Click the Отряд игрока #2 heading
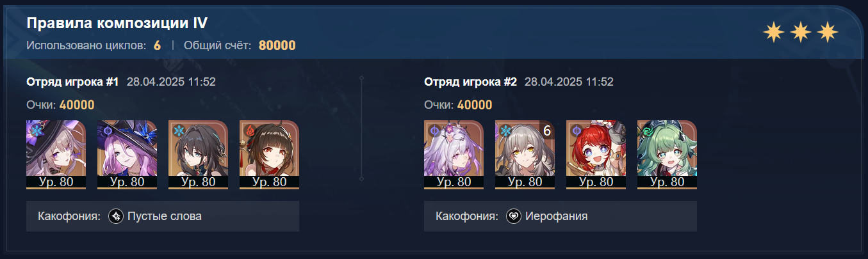The height and width of the screenshot is (259, 868). coord(471,82)
